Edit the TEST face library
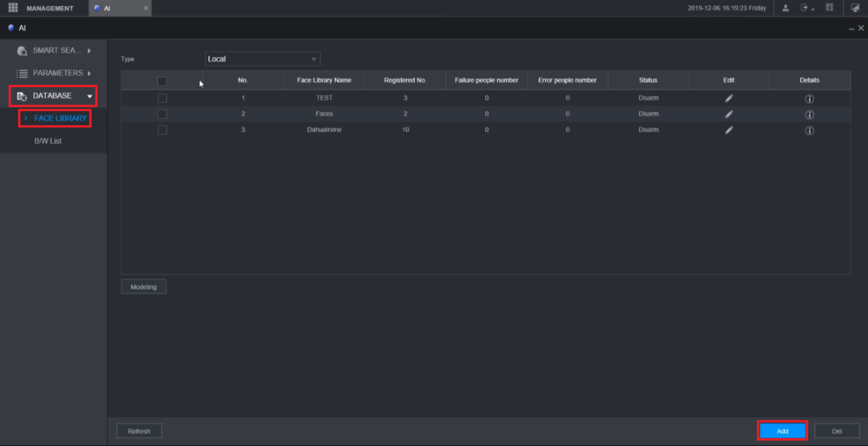The width and height of the screenshot is (868, 446). (729, 98)
